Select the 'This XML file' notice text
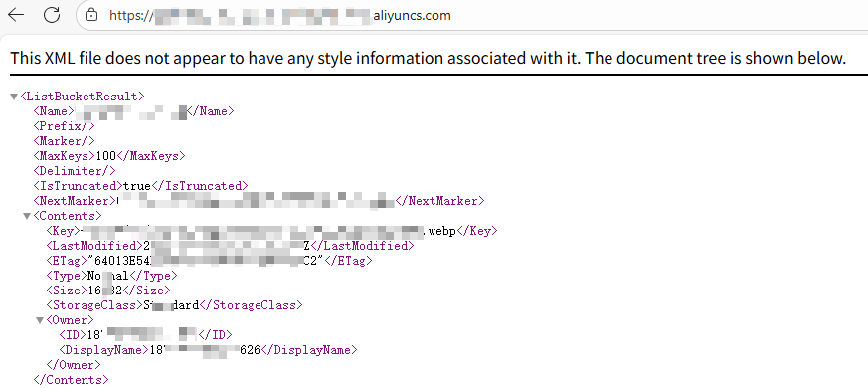The height and width of the screenshot is (388, 868). pyautogui.click(x=428, y=58)
